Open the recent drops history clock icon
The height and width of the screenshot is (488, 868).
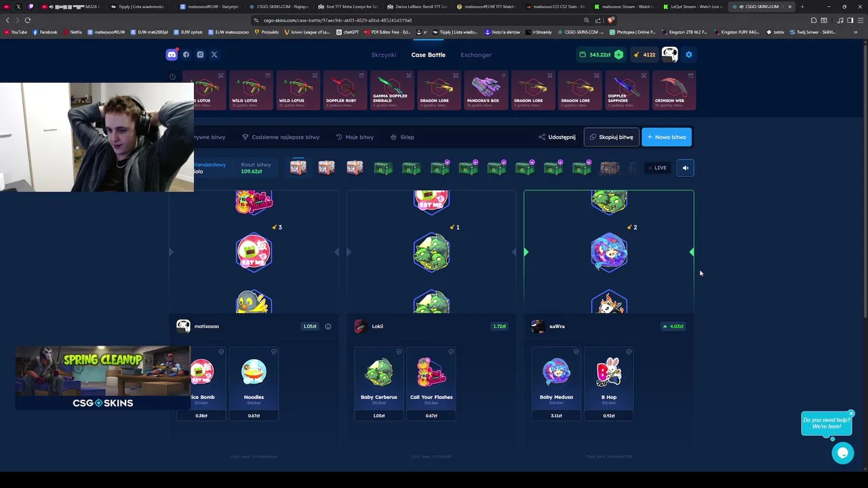point(172,77)
